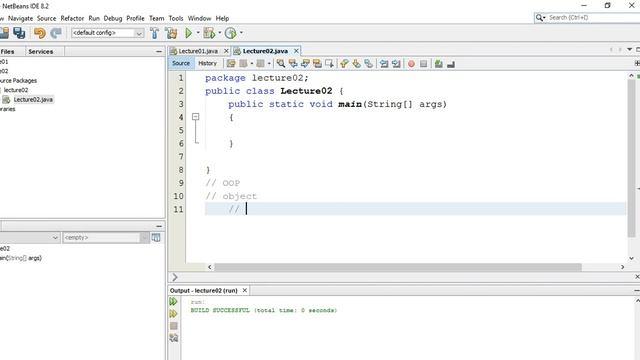Switch to the Services panel tab
Screen dimensions: 640x360
(41, 51)
